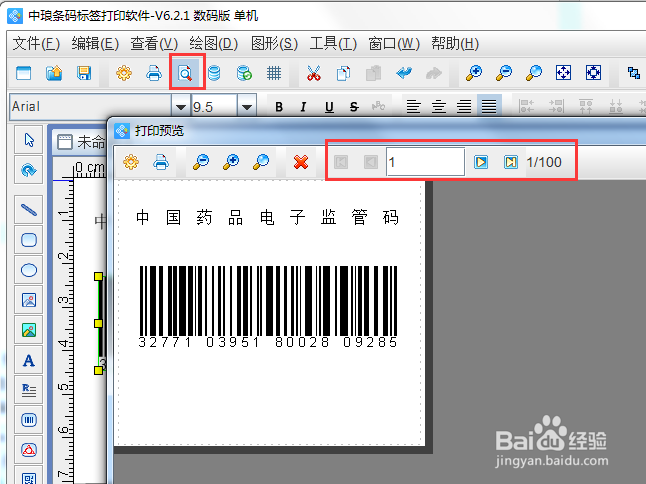646x484 pixels.
Task: Open the 图形(S) menu
Action: 274,43
